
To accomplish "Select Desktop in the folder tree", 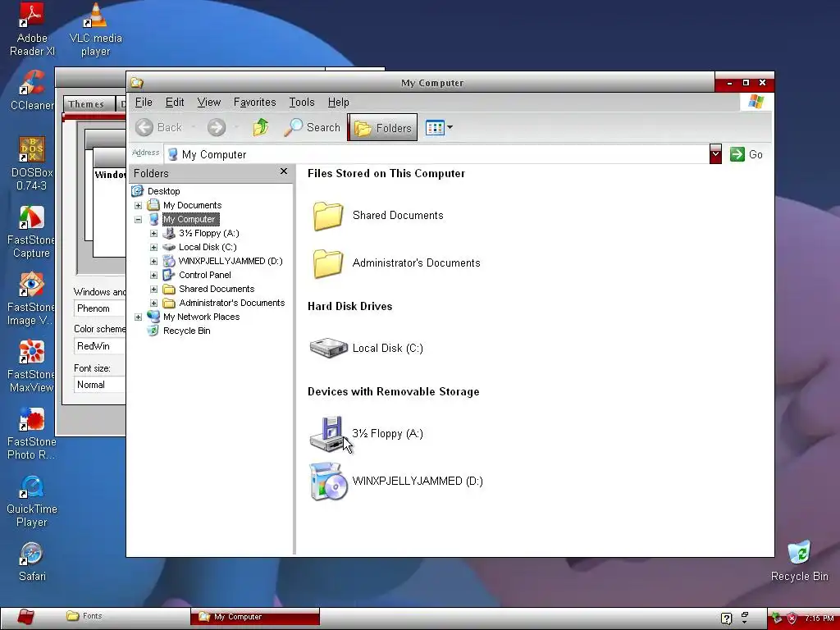I will [x=163, y=191].
